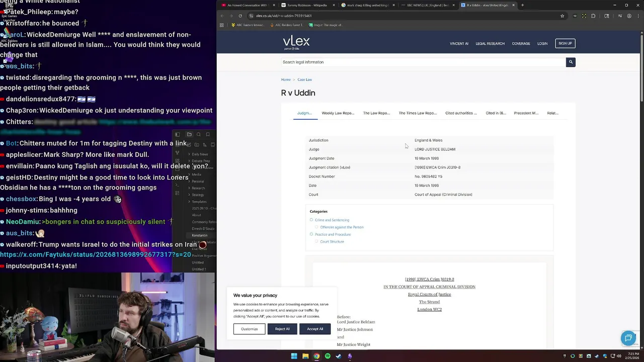Click the volume icon in system tray
Screen dimensions: 644x362
(619, 356)
